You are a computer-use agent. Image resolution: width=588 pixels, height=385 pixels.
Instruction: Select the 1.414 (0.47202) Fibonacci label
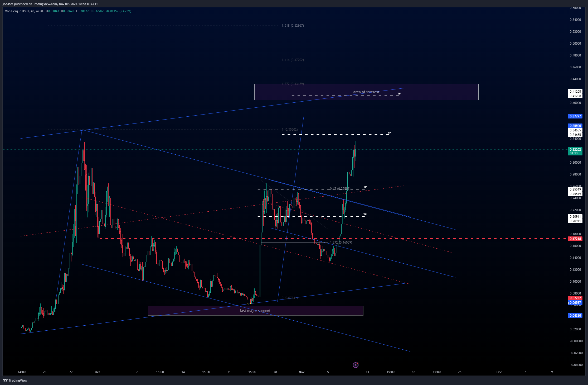pos(293,60)
